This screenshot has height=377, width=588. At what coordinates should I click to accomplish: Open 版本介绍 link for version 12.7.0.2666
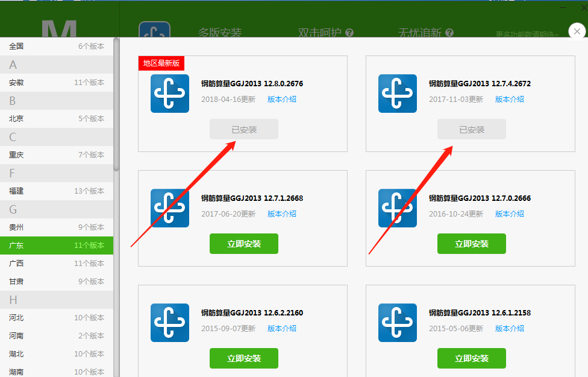[x=509, y=214]
